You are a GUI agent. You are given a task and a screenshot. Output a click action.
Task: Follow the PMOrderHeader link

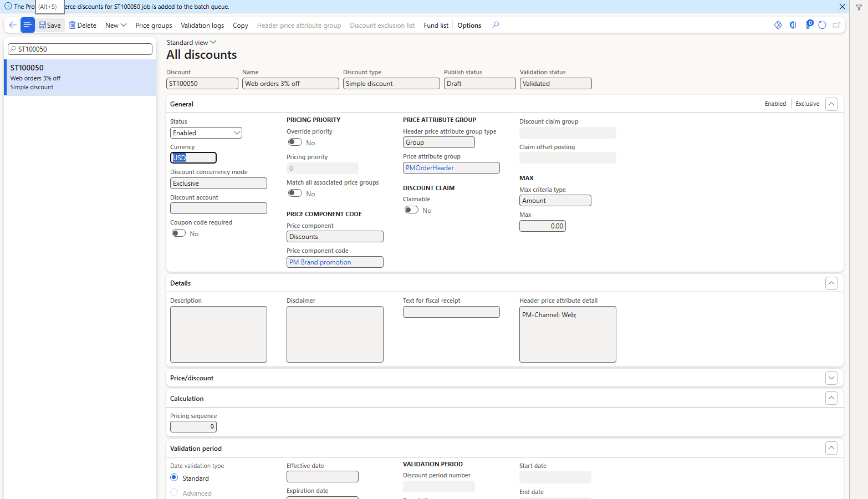click(x=430, y=168)
